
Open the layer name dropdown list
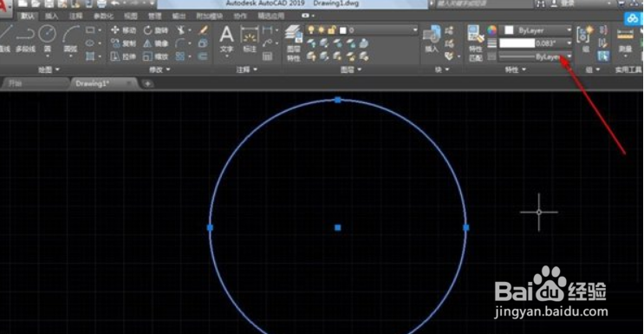pos(415,30)
